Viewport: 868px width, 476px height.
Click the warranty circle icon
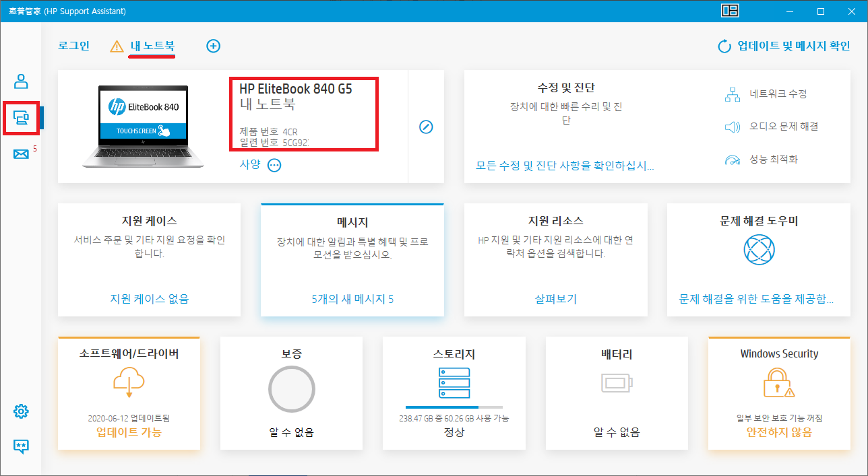point(292,388)
